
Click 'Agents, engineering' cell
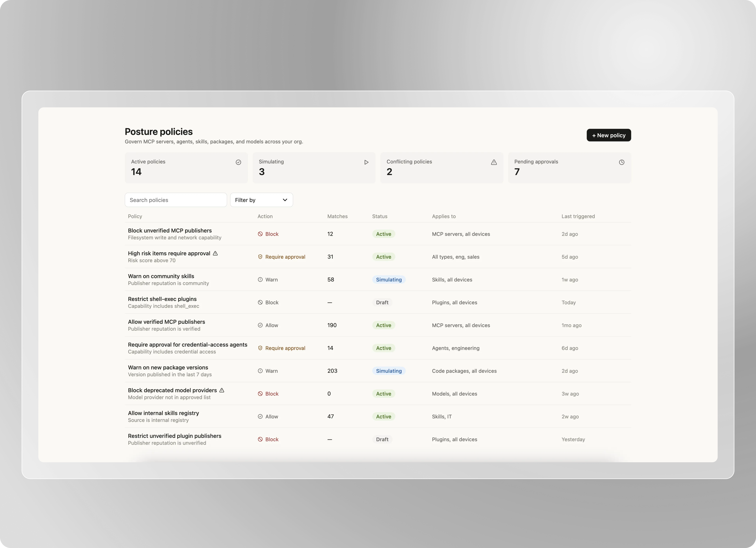tap(456, 348)
